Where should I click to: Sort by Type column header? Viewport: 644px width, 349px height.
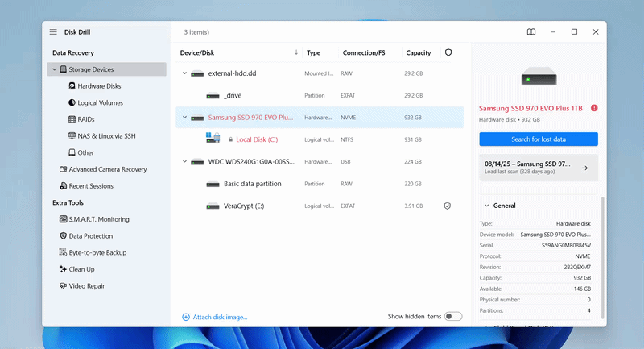313,52
